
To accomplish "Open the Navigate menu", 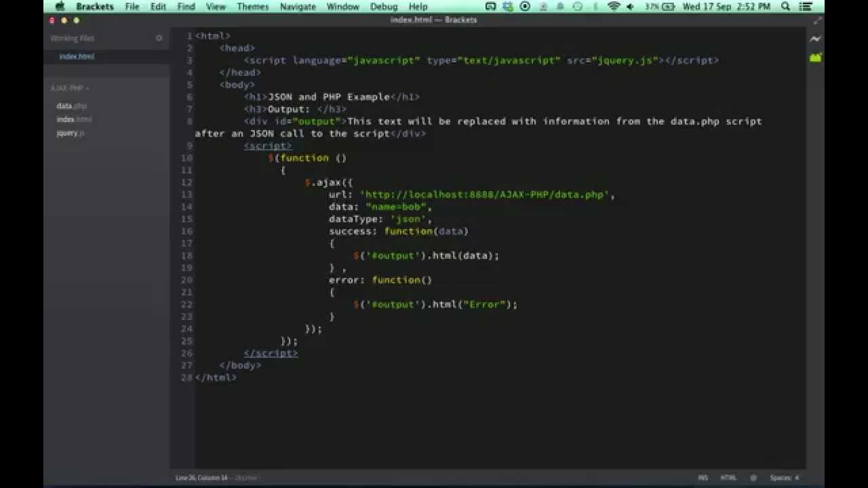I will click(298, 7).
